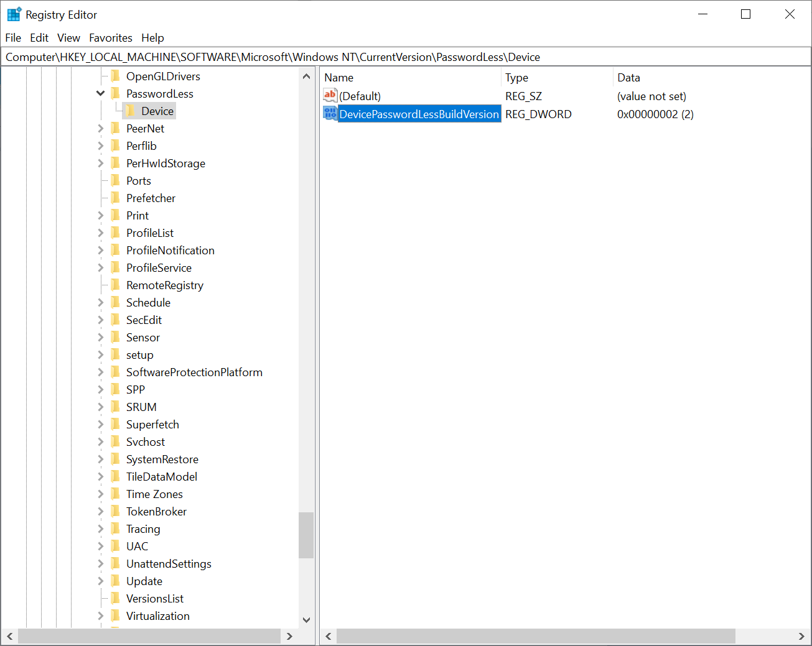Click the OpenGLDrivers folder icon
812x646 pixels.
pyautogui.click(x=115, y=76)
